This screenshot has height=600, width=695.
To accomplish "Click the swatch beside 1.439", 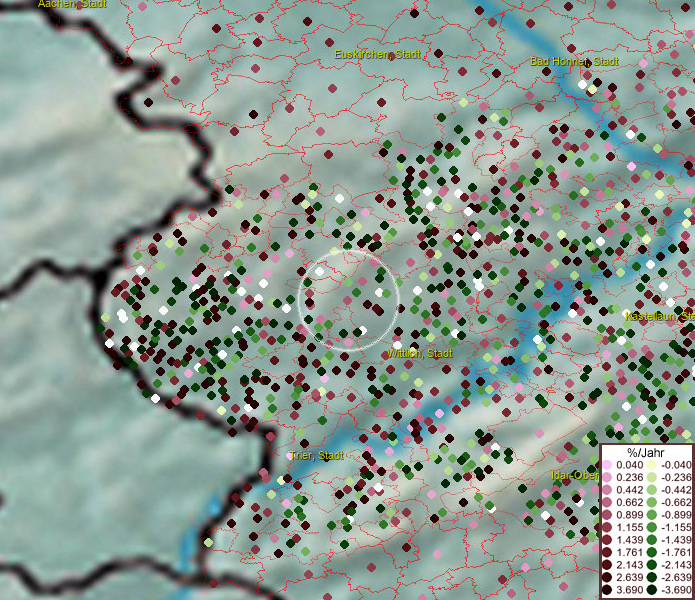I will 607,540.
